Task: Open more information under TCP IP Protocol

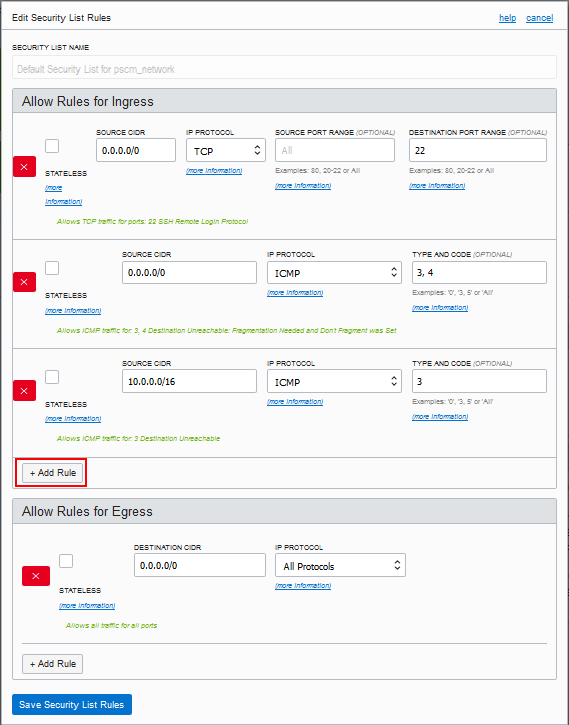Action: (214, 171)
